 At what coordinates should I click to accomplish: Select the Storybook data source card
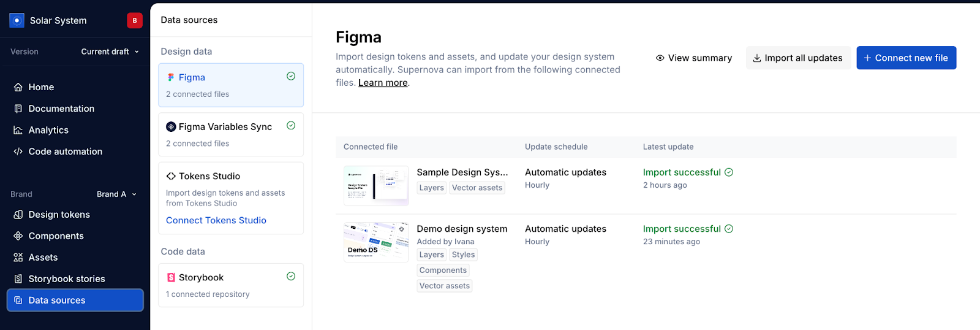[231, 285]
